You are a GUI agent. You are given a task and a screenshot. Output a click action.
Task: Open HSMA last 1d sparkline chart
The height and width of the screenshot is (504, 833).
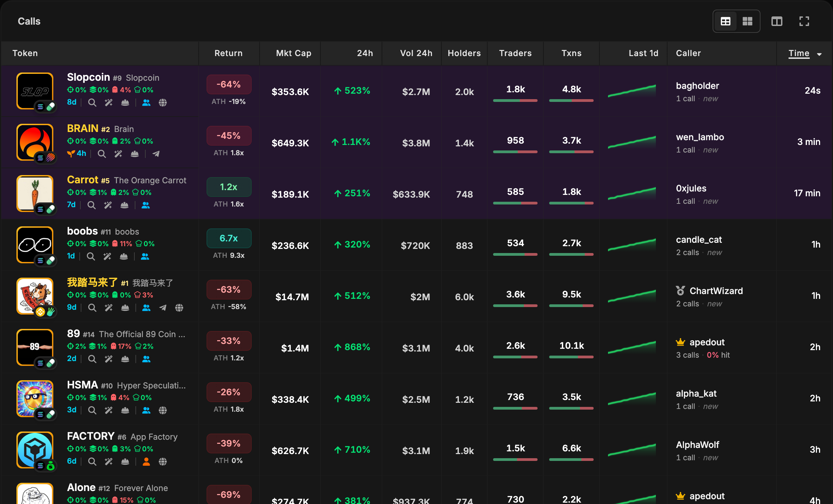tap(632, 399)
